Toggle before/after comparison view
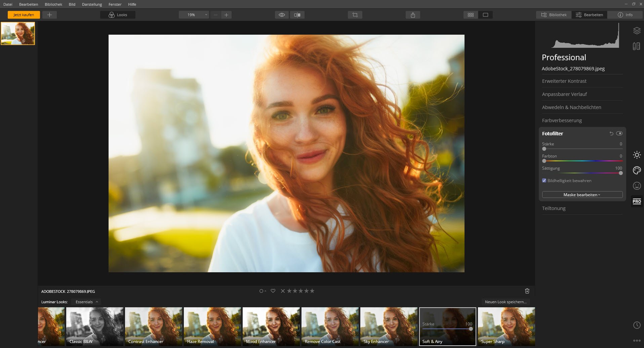644x348 pixels. [x=297, y=15]
